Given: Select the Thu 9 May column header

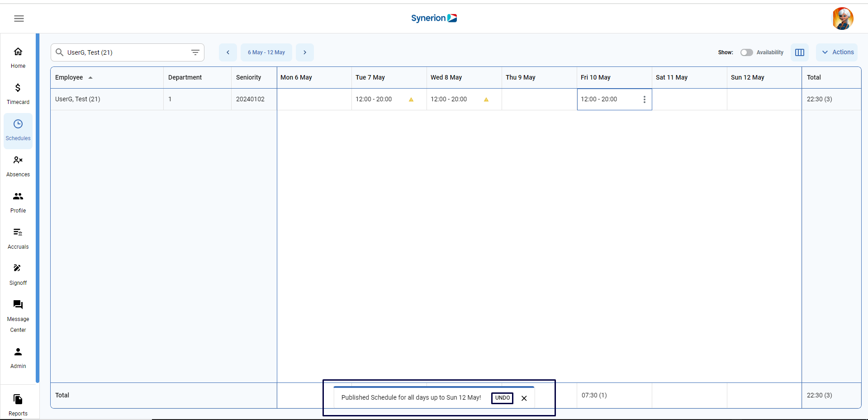Looking at the screenshot, I should (x=539, y=77).
